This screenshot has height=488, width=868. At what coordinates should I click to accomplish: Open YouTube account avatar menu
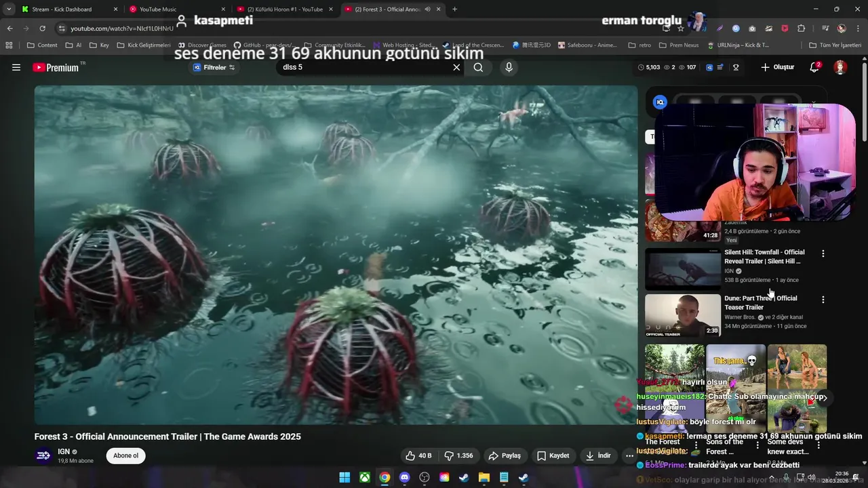[840, 67]
